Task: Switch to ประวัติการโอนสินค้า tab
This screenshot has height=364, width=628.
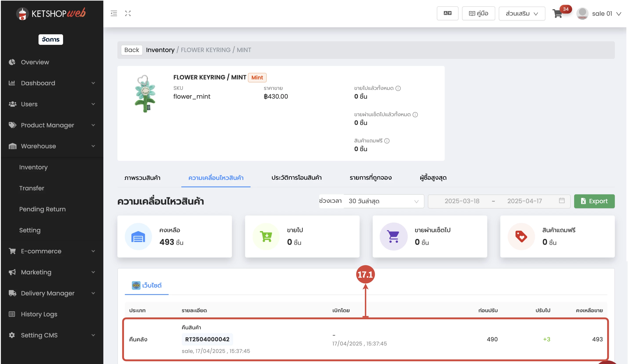Action: pos(296,178)
